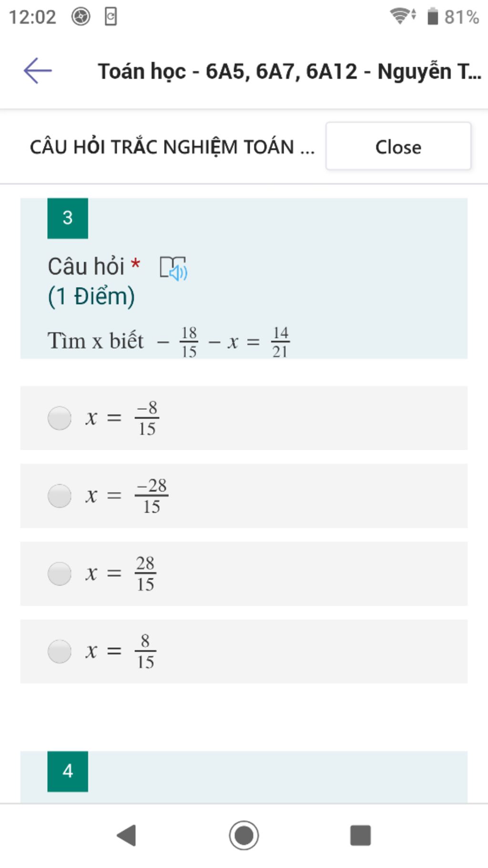Tap the question 4 number badge

pyautogui.click(x=68, y=771)
